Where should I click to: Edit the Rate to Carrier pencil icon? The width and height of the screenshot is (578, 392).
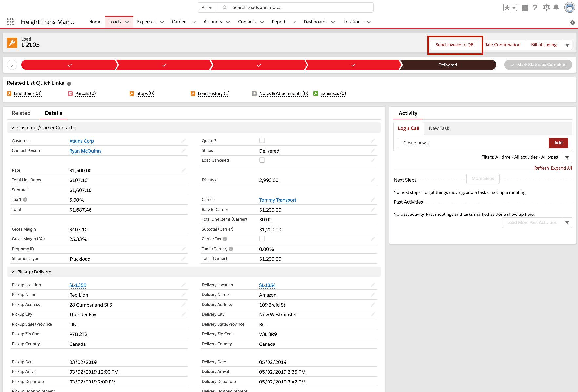tap(373, 210)
